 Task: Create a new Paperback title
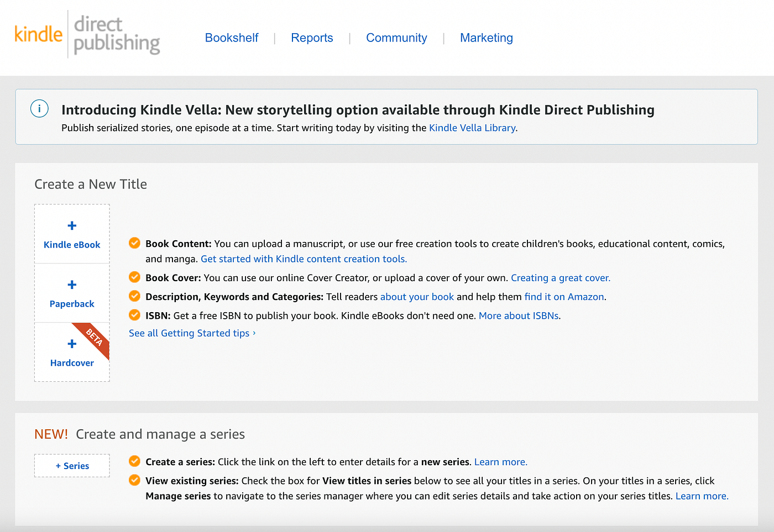pos(72,293)
